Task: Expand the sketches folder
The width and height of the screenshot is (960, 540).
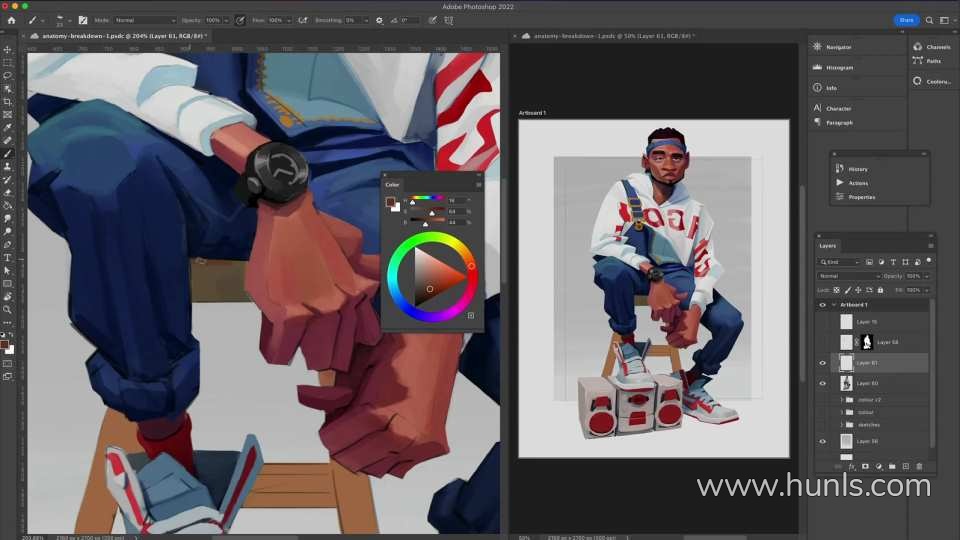Action: [842, 424]
